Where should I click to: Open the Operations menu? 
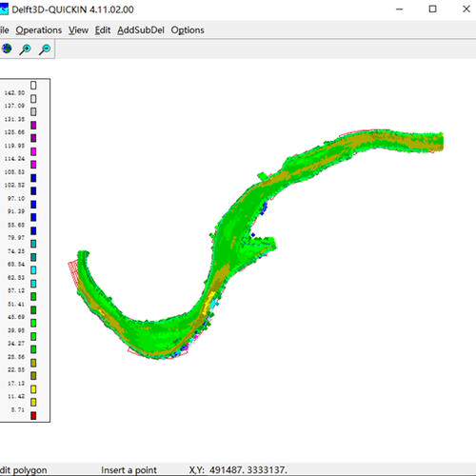point(38,30)
